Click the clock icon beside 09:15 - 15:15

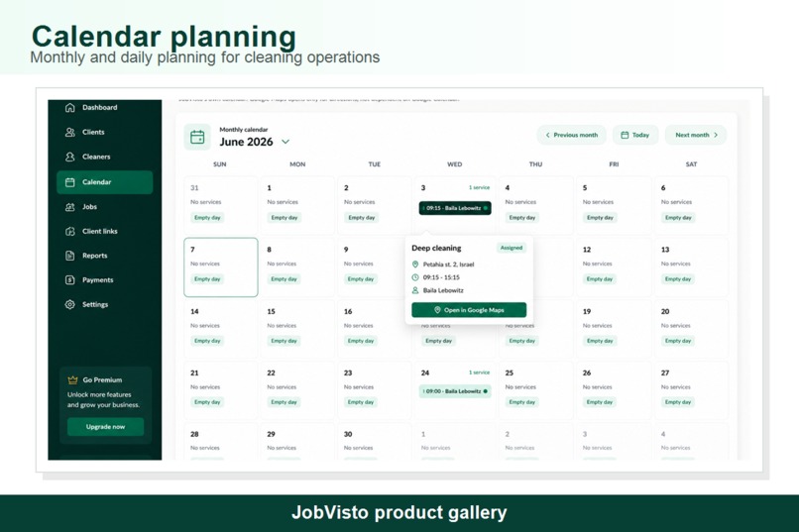(x=415, y=277)
